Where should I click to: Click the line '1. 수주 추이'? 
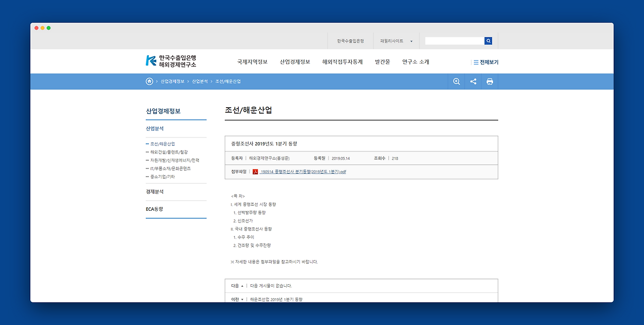pos(244,237)
